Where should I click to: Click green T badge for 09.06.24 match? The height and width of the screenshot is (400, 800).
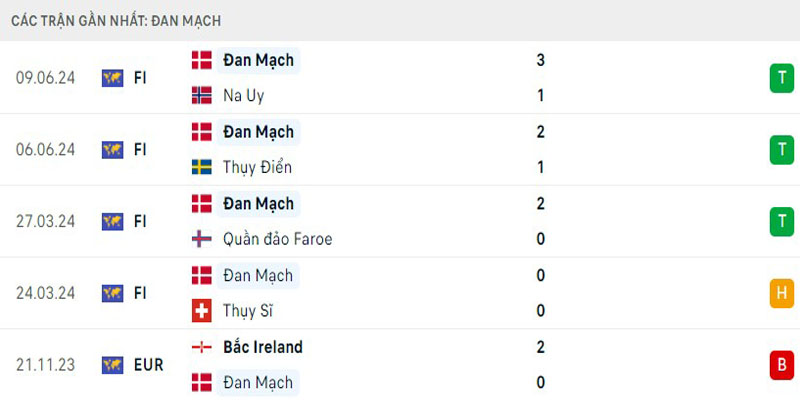point(780,78)
